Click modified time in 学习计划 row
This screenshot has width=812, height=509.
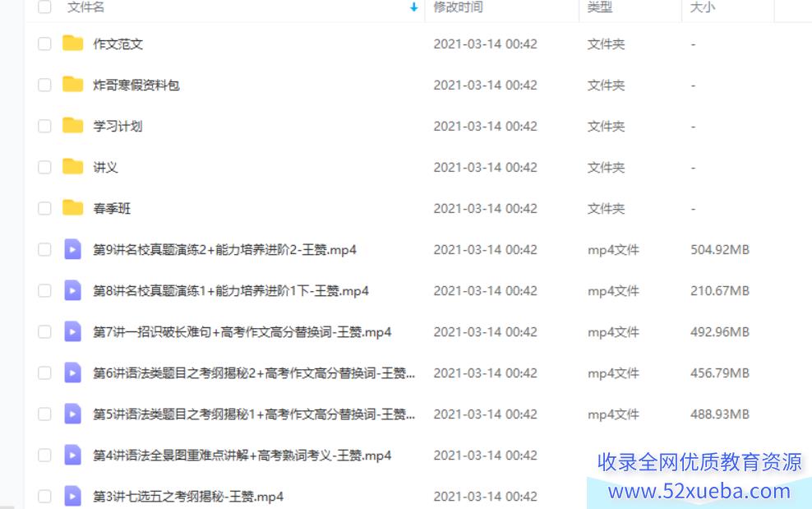[x=485, y=126]
